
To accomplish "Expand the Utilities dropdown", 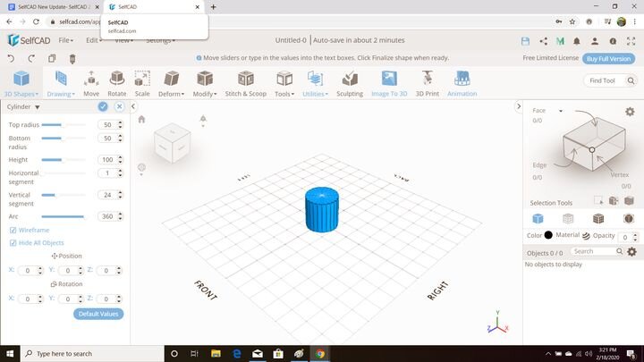I will 314,83.
